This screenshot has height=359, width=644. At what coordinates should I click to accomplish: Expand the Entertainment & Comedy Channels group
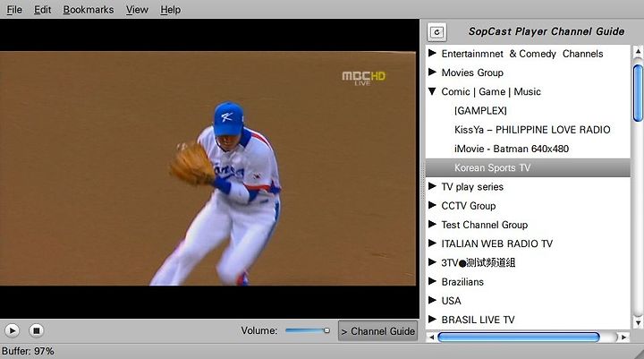432,53
